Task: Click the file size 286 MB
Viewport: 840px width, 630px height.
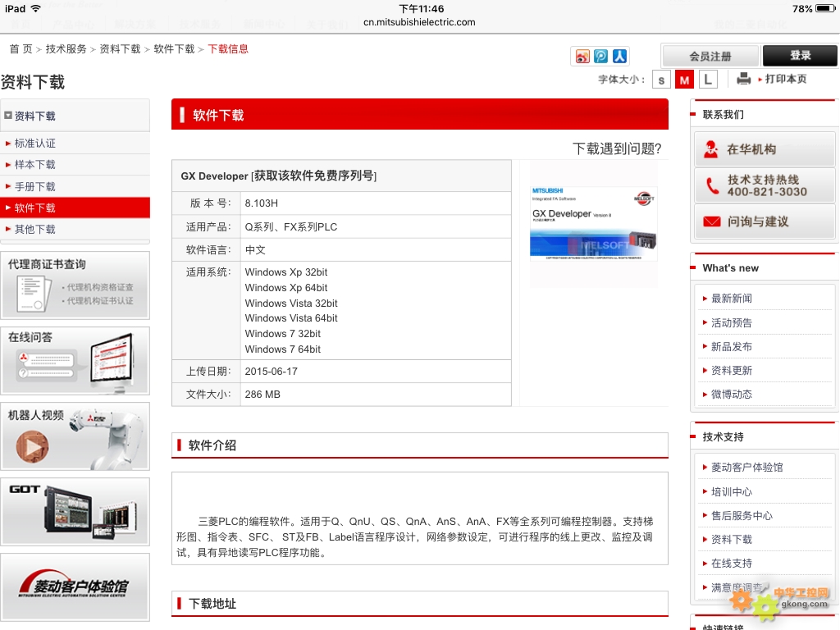Action: (262, 395)
